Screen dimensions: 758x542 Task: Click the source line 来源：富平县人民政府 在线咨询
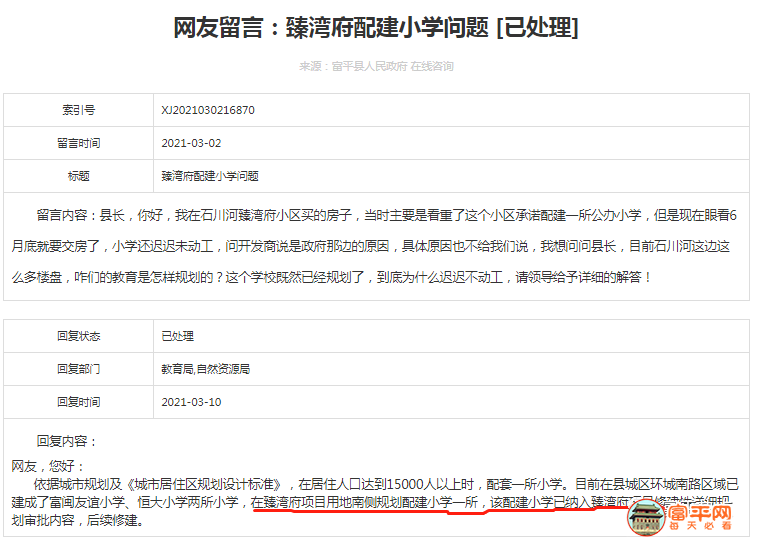[376, 66]
